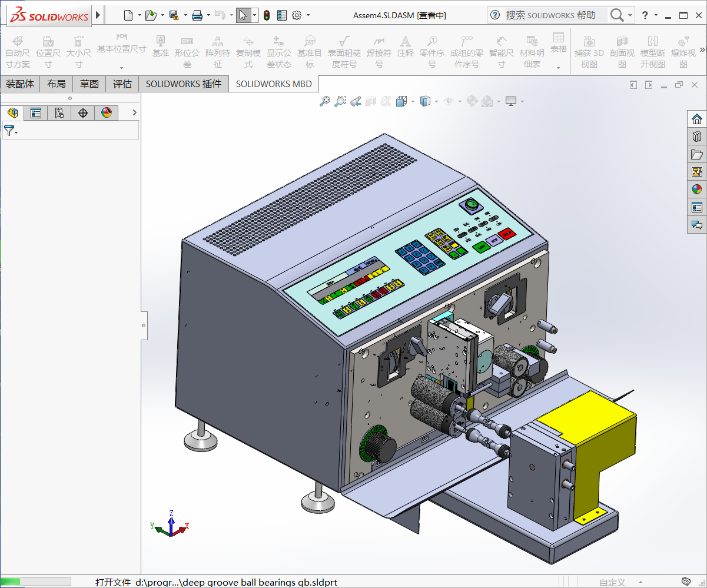Click the green loading progress bar
This screenshot has height=588, width=707.
[x=12, y=582]
